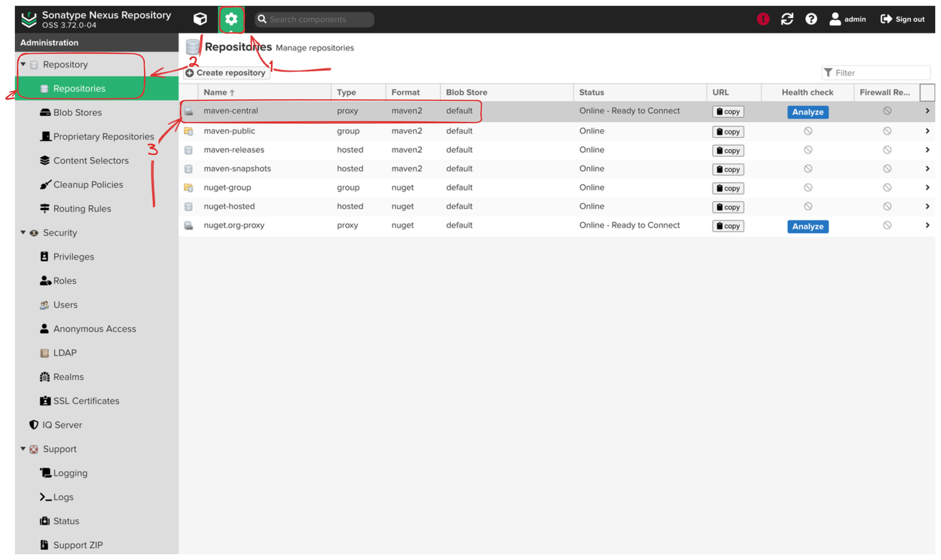This screenshot has height=560, width=941.
Task: Select the nuget-hosted repository name
Action: 229,206
